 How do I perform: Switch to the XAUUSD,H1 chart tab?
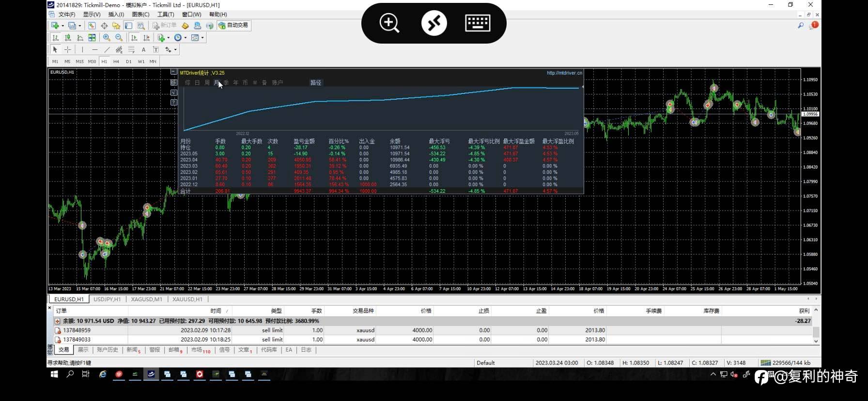point(187,299)
